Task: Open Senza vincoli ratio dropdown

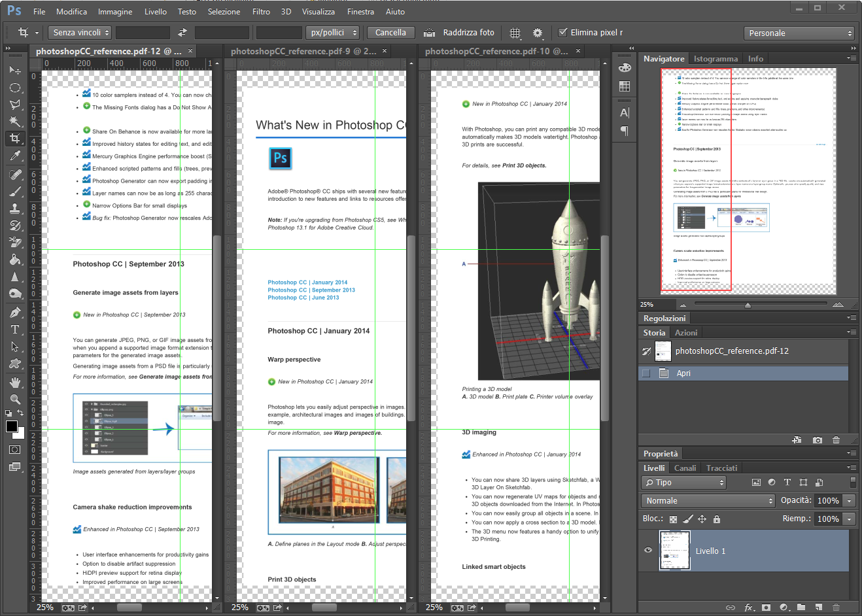Action: [80, 33]
